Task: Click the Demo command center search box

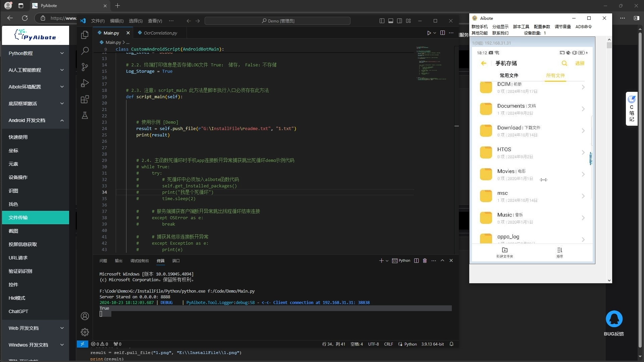Action: (277, 21)
